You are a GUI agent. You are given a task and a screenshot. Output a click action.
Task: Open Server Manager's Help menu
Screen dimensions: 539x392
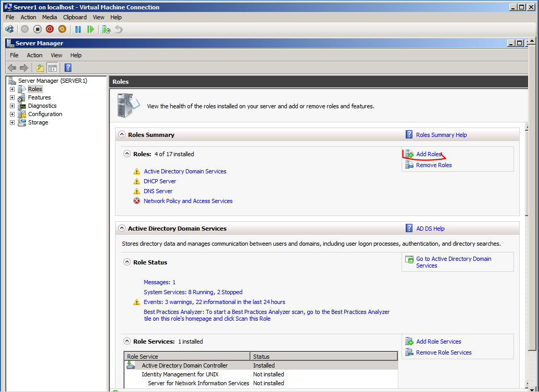[x=76, y=55]
